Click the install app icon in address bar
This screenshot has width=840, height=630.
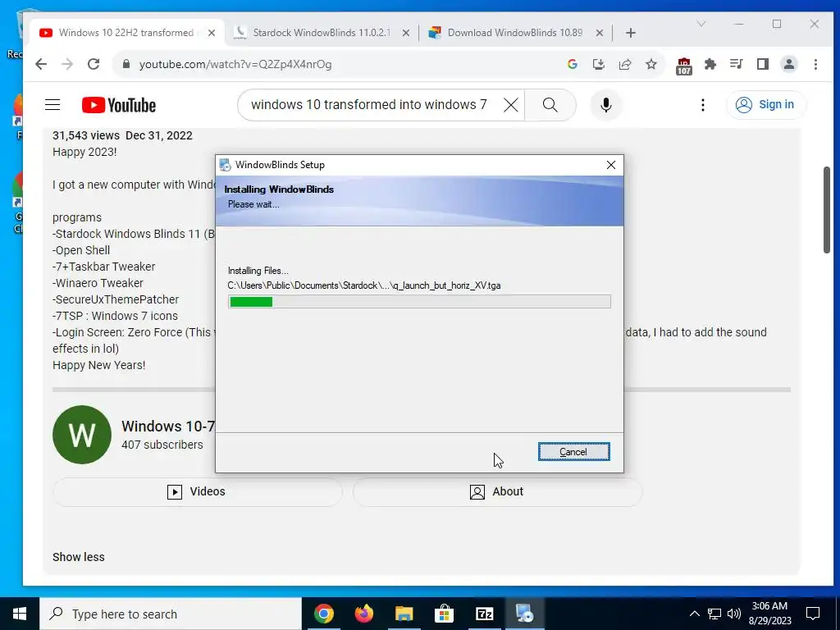point(598,64)
